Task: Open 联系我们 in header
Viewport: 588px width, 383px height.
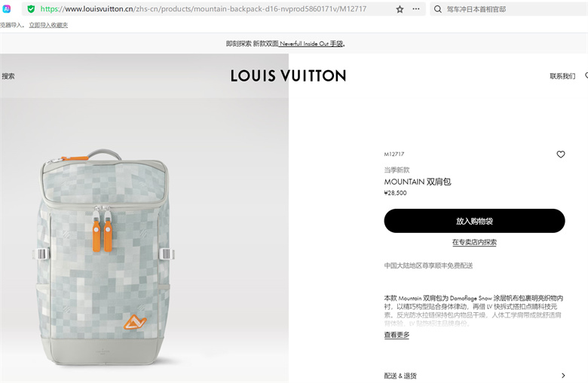Action: click(562, 76)
